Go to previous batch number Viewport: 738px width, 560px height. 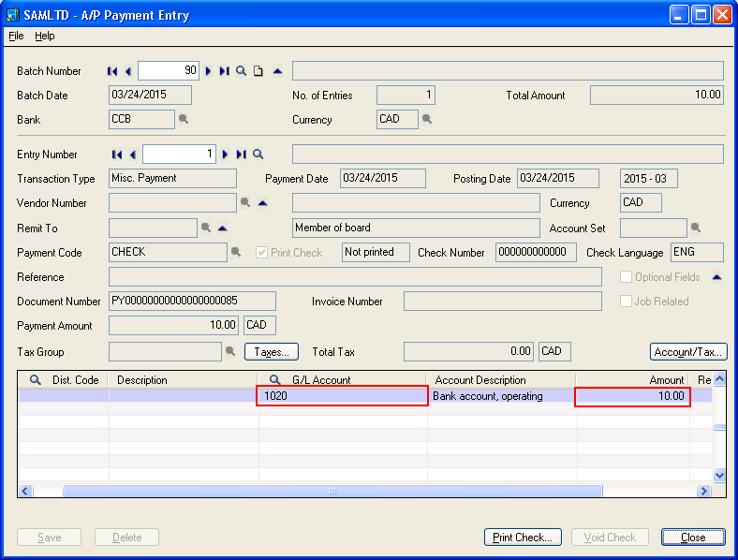(128, 71)
